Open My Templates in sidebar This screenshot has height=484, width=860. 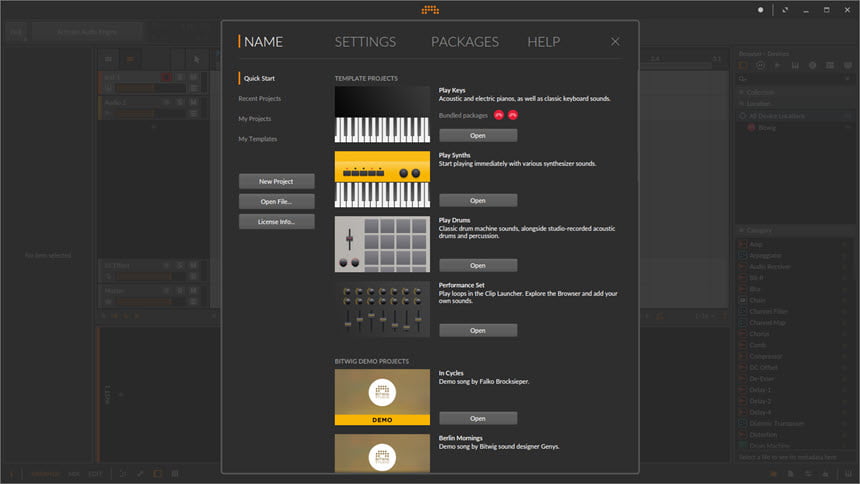(x=257, y=139)
